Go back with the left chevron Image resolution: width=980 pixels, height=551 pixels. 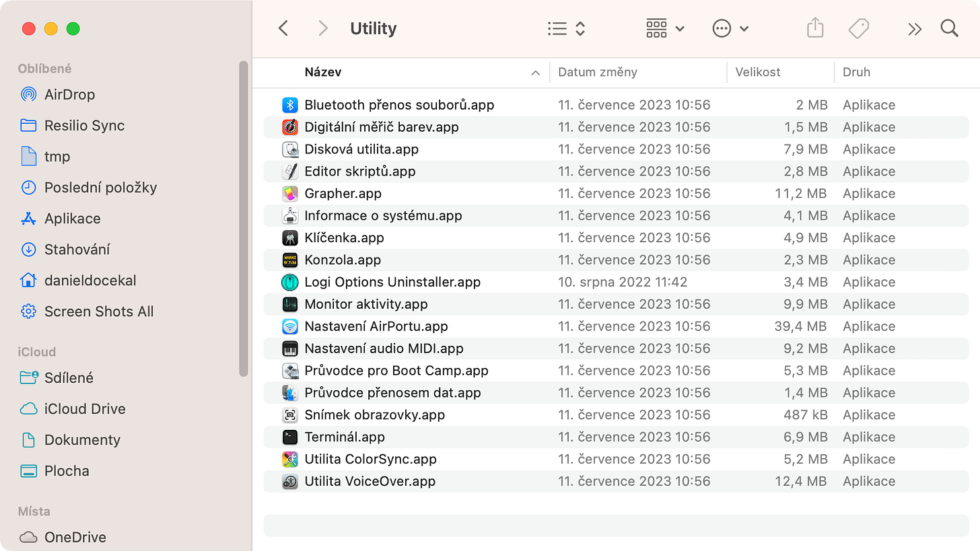283,28
